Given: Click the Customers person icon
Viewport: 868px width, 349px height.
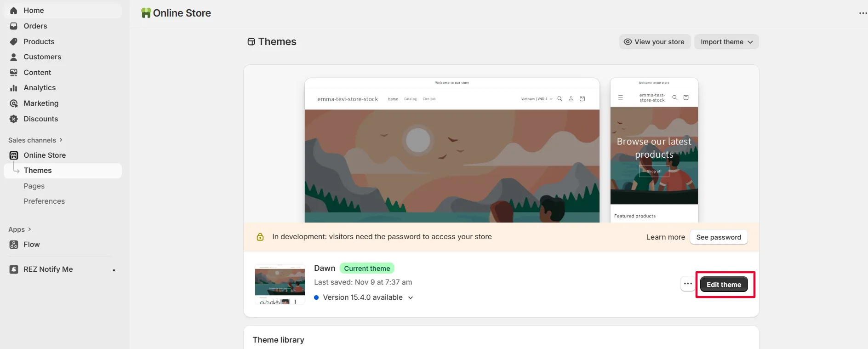Looking at the screenshot, I should point(14,57).
